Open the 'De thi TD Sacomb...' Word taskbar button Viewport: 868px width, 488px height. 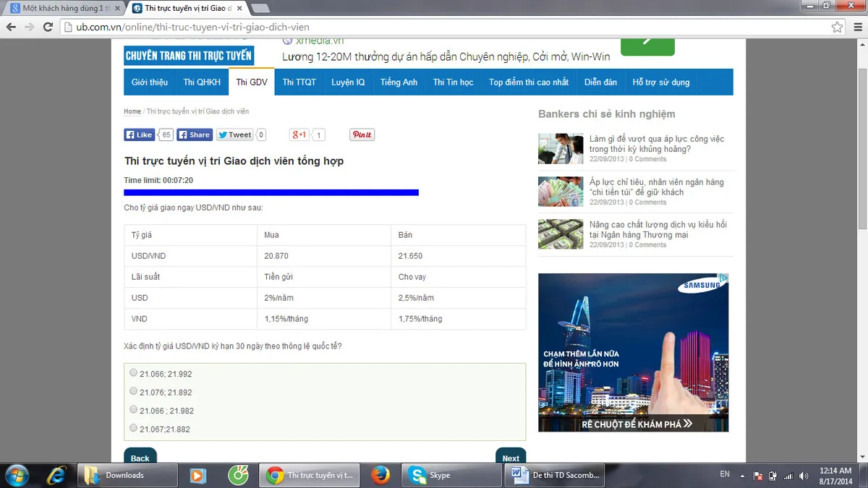coord(556,475)
